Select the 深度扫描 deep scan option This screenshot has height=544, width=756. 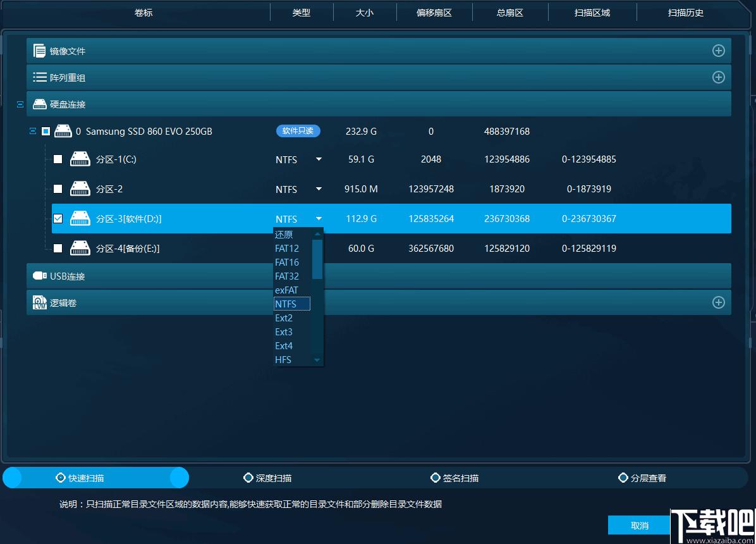point(267,478)
